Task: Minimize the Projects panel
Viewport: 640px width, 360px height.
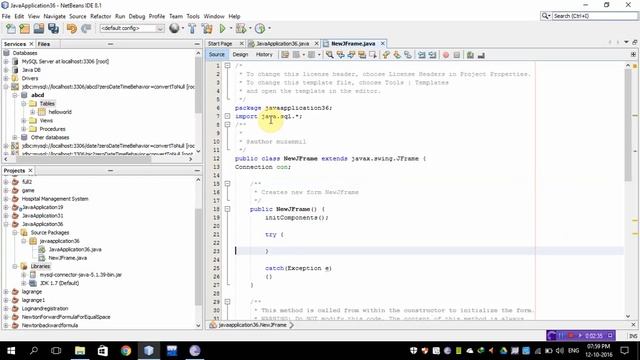Action: 197,170
